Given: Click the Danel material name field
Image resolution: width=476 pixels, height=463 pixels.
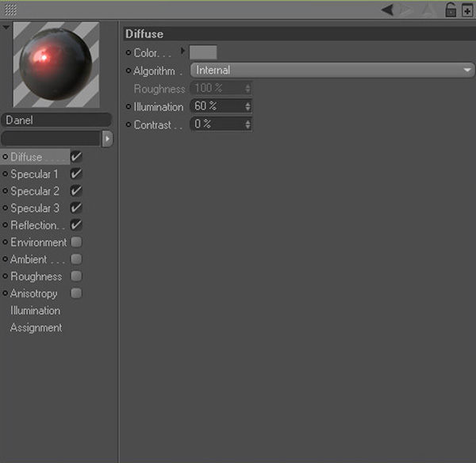Looking at the screenshot, I should click(57, 120).
